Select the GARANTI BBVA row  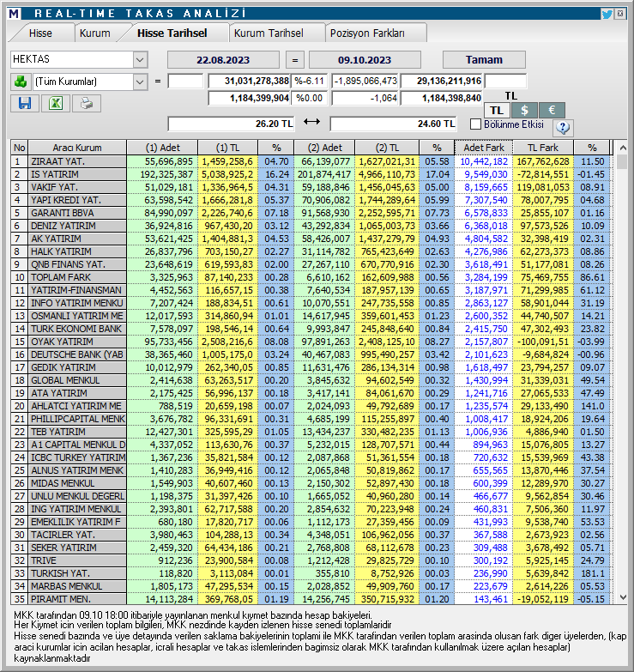[x=311, y=213]
